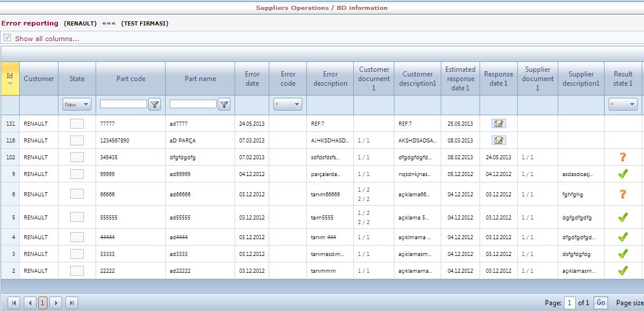The height and width of the screenshot is (311, 644).
Task: Click the question mark result icon in row 102
Action: [x=623, y=157]
